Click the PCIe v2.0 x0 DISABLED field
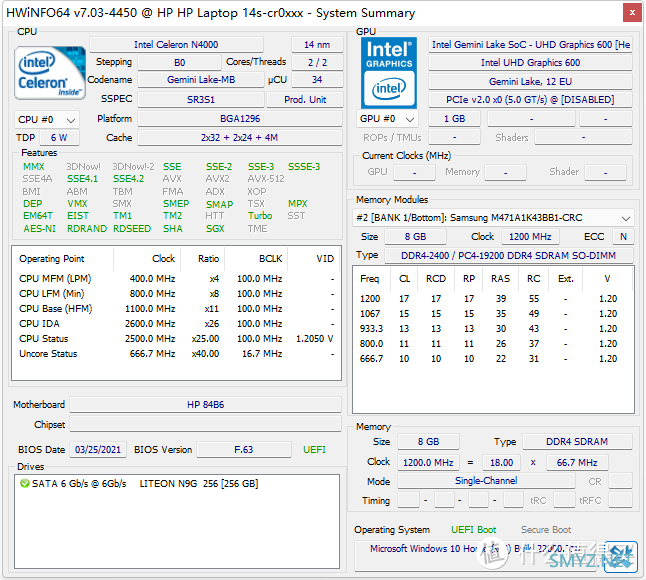 coord(531,100)
